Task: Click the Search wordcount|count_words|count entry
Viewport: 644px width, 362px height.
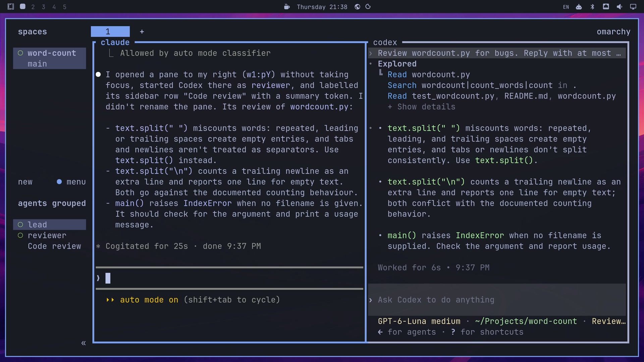Action: pos(482,85)
